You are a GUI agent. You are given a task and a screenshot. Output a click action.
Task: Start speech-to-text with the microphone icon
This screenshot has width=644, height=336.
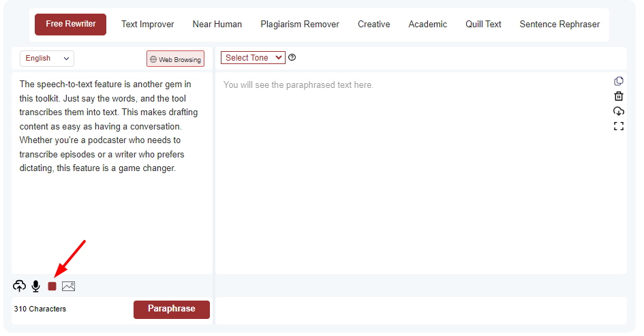(x=36, y=286)
